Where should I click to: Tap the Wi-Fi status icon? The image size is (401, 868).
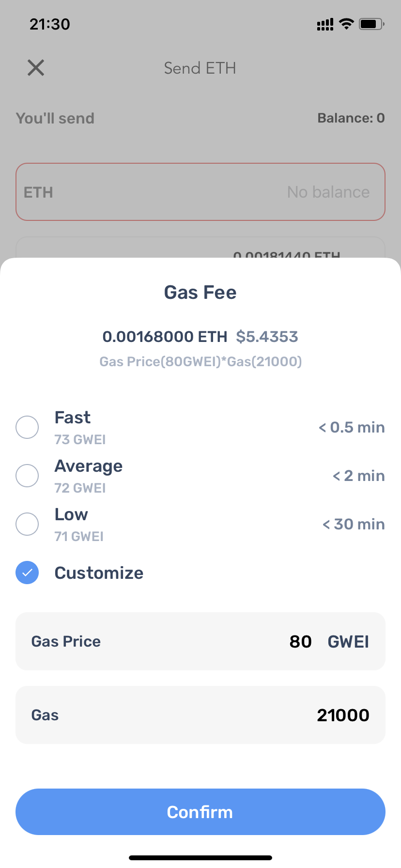click(x=346, y=24)
